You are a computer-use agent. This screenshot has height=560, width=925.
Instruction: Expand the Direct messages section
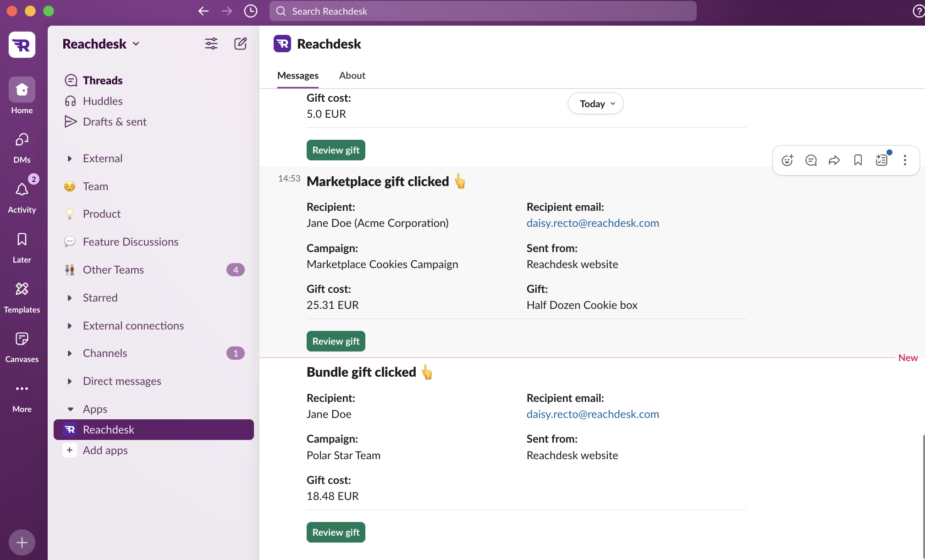click(70, 381)
